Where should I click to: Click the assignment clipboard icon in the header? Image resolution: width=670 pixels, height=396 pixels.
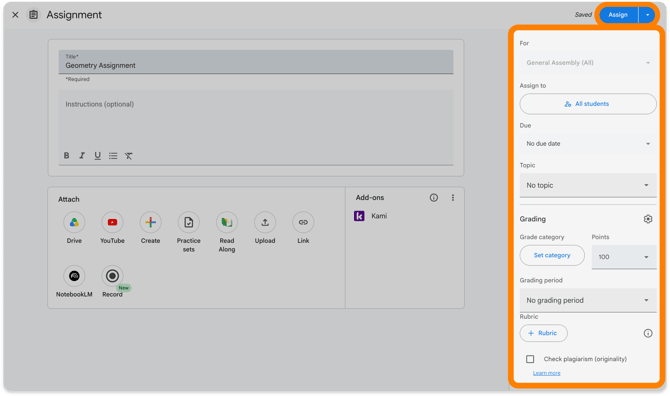[x=33, y=15]
